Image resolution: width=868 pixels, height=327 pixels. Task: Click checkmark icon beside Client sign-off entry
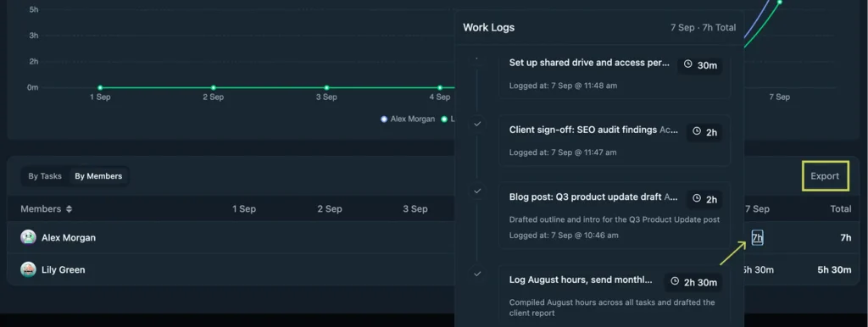click(x=477, y=124)
